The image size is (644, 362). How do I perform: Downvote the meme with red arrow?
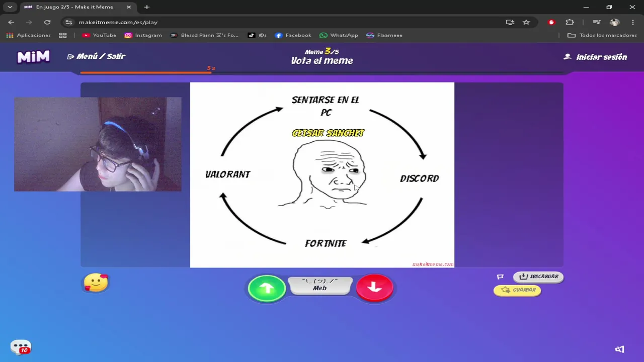click(374, 287)
